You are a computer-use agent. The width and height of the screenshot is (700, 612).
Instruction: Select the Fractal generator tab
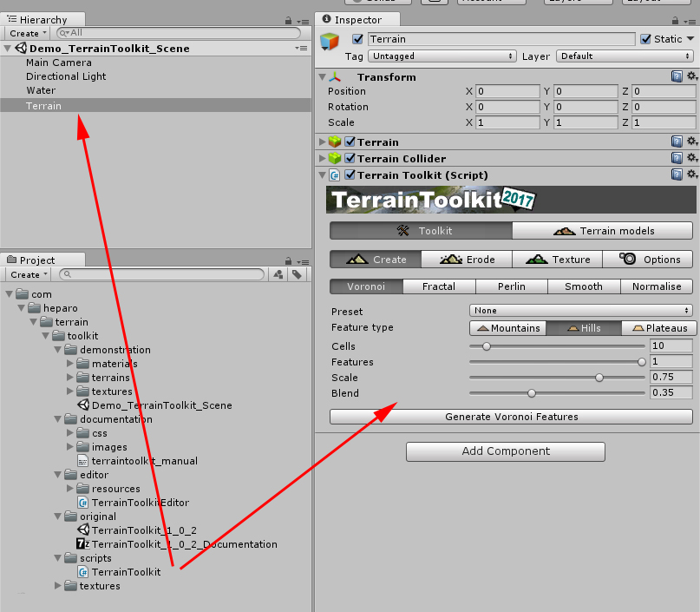[439, 286]
